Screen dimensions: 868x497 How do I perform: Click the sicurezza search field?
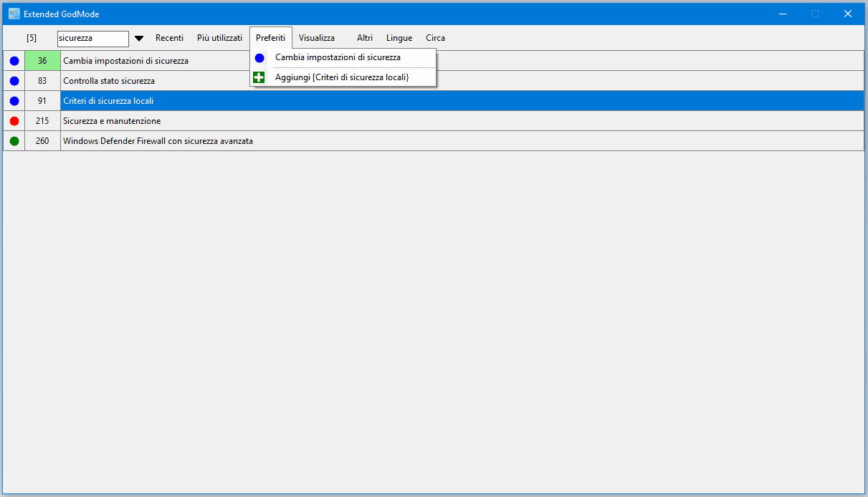click(92, 39)
